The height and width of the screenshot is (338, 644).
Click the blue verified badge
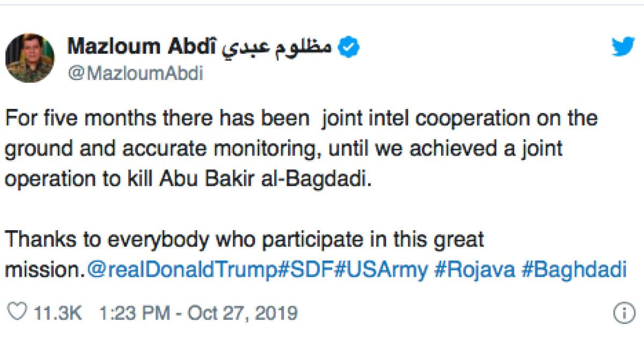(349, 48)
